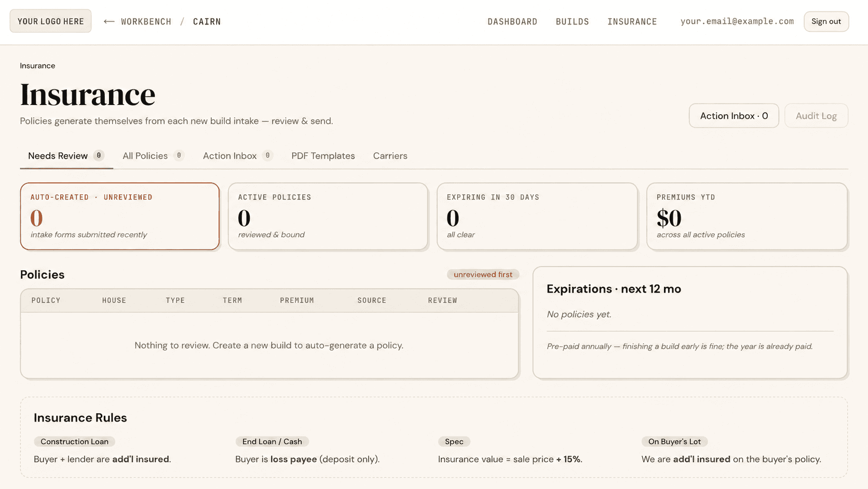Switch to the All Policies tab

[153, 156]
